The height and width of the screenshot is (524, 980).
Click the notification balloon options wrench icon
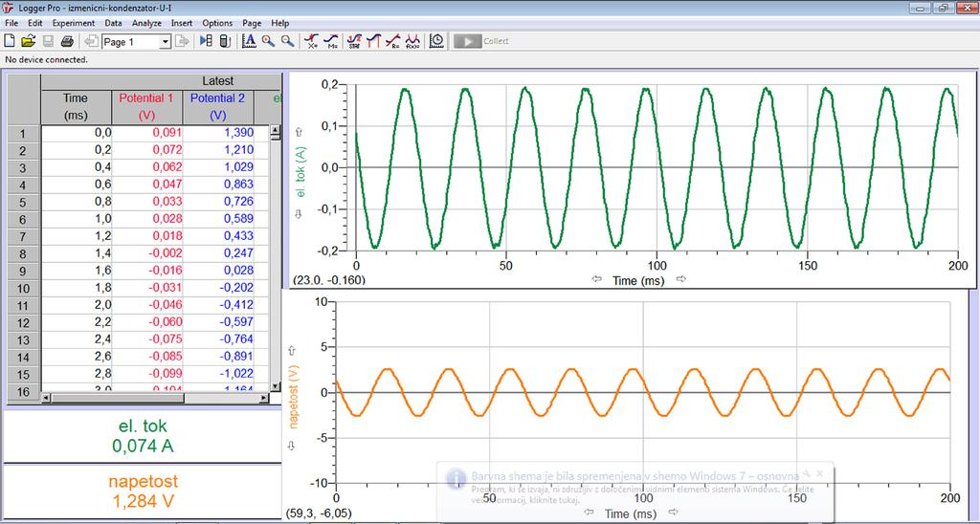807,474
